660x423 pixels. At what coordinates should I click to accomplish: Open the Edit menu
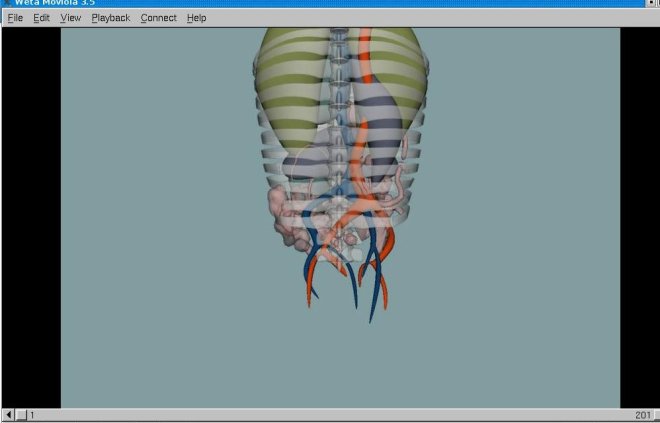coord(41,18)
